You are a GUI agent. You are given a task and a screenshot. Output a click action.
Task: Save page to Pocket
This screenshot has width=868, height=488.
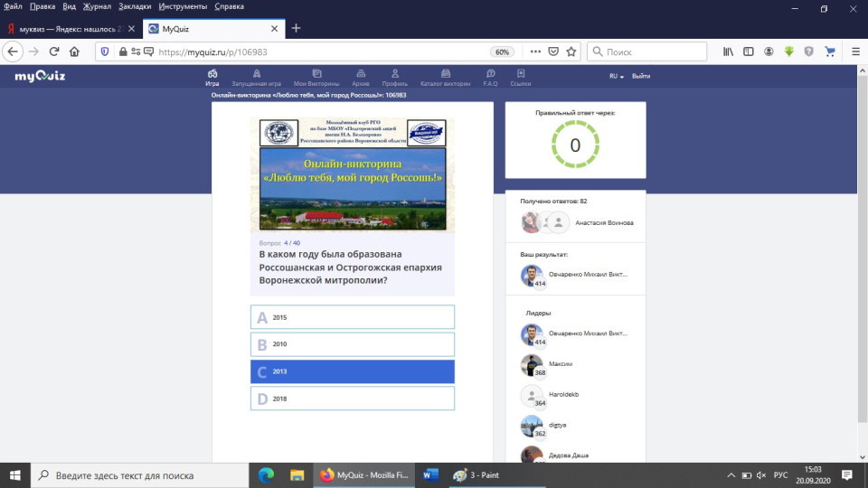[x=553, y=52]
